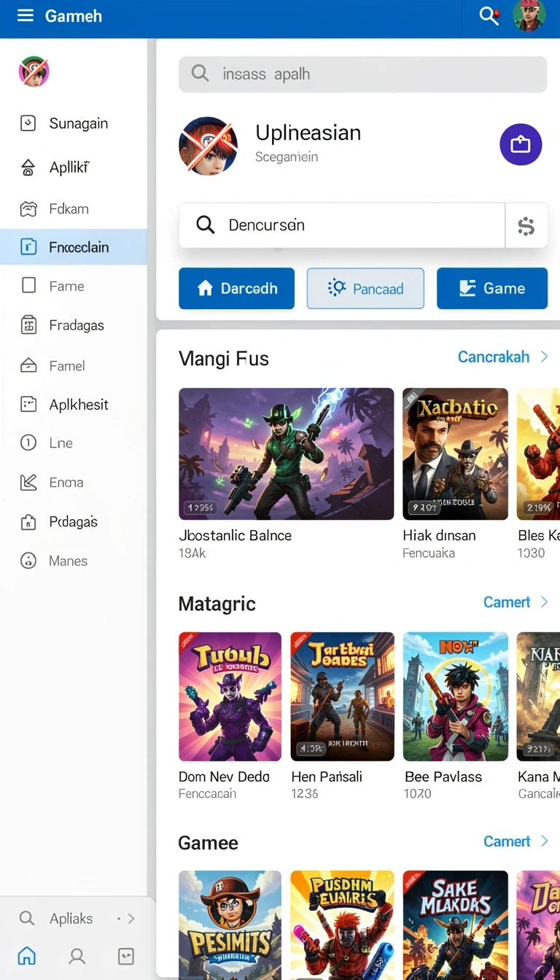Click the Manes sidebar icon

click(x=28, y=561)
